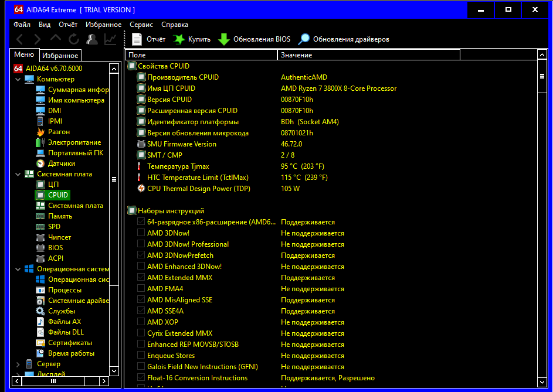Click the Значение column header
This screenshot has width=553, height=392.
[368, 55]
